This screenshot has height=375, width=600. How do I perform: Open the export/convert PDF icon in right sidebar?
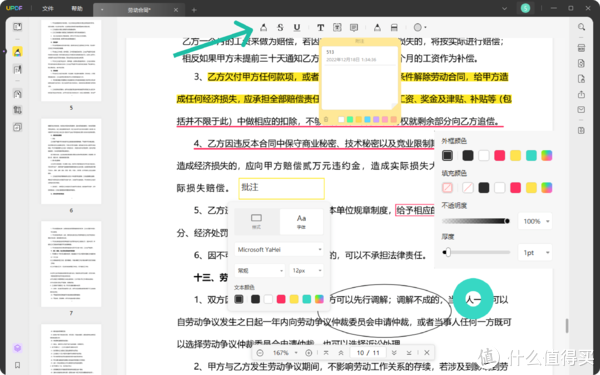pos(581,64)
